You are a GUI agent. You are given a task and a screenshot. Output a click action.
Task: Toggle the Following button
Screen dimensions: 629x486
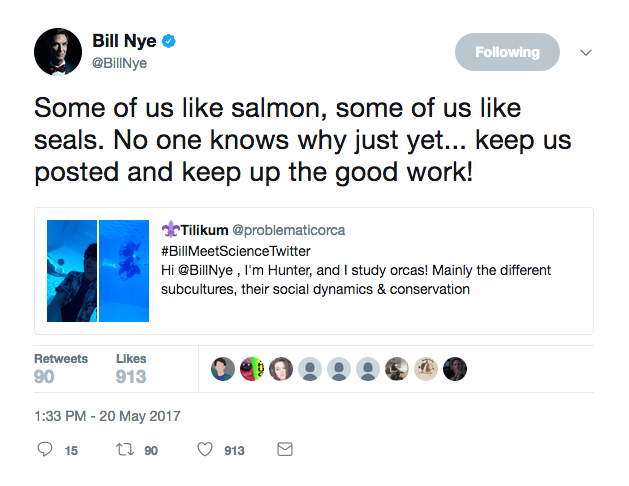507,52
